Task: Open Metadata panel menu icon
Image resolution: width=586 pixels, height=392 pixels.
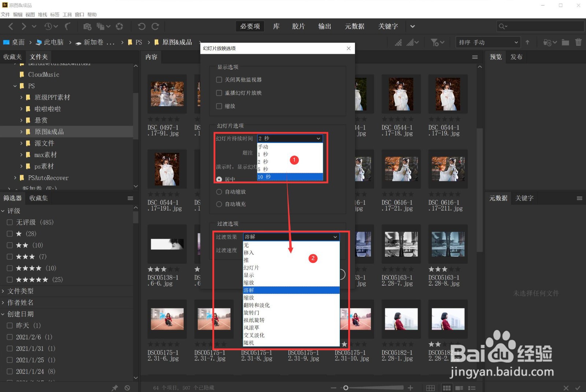Action: [579, 198]
